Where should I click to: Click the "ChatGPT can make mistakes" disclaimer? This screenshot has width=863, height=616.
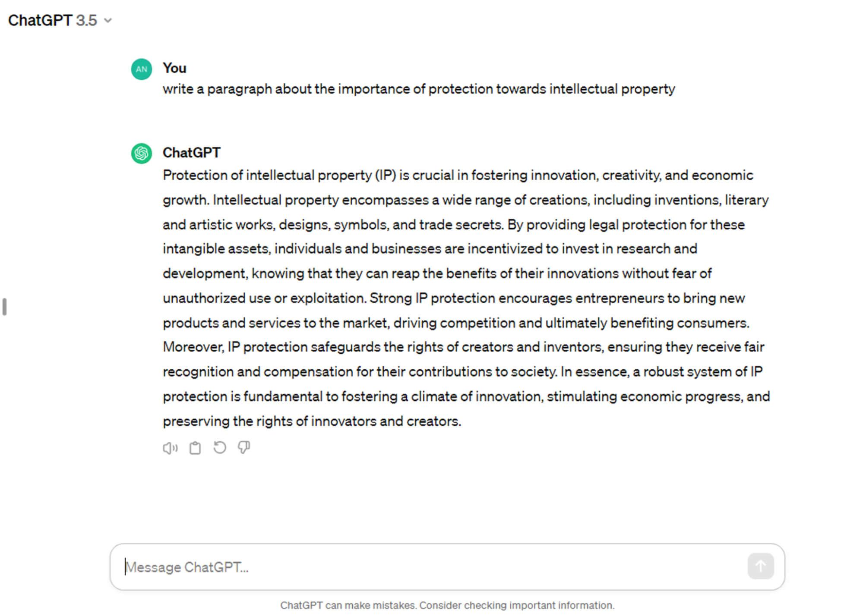pos(447,605)
